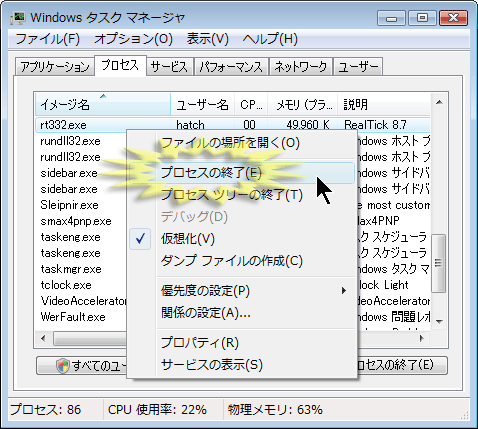This screenshot has height=429, width=478.
Task: Switch to the サービス tab
Action: click(x=170, y=67)
